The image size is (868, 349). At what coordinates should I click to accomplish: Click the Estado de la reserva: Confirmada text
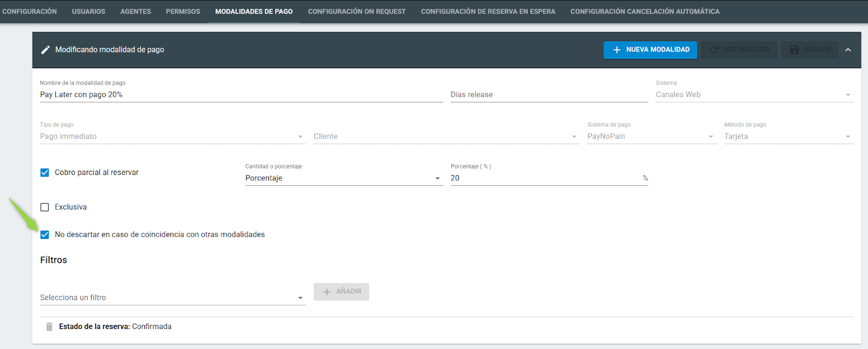(x=115, y=327)
